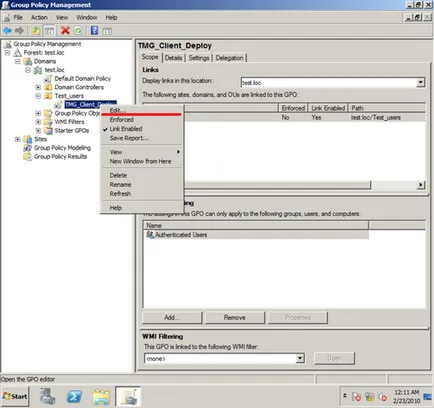Collapse the test.loc domain node
The width and height of the screenshot is (434, 408).
click(28, 70)
